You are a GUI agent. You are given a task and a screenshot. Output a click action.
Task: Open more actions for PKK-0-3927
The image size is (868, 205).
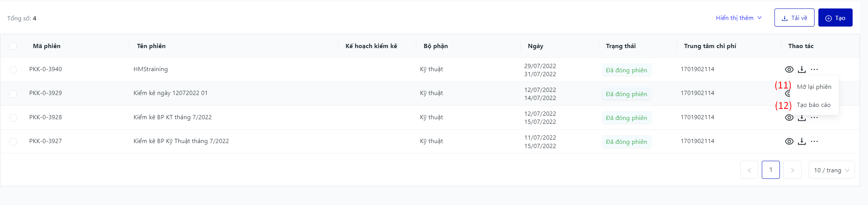point(815,142)
